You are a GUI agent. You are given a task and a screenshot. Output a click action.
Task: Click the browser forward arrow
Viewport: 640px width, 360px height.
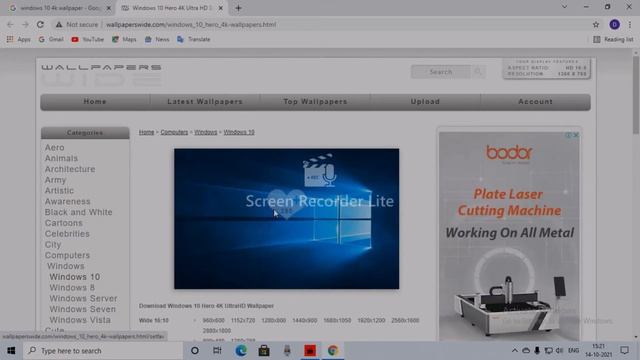(x=25, y=24)
